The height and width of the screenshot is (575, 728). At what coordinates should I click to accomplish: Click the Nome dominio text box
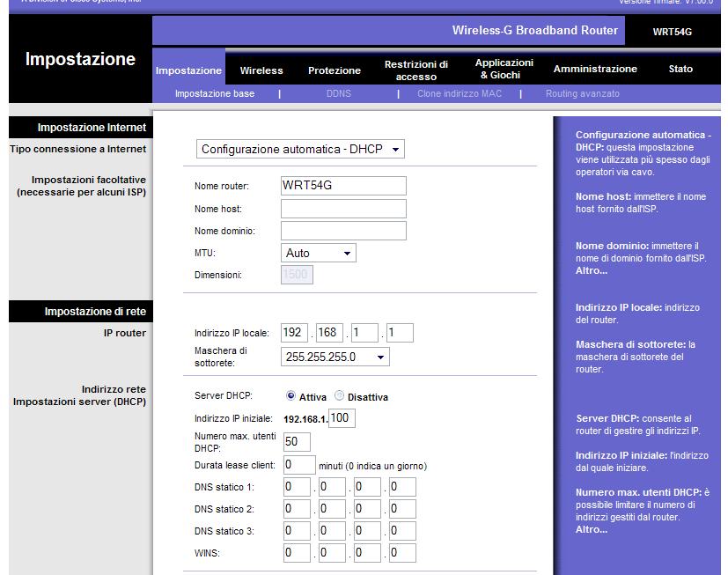(x=343, y=231)
